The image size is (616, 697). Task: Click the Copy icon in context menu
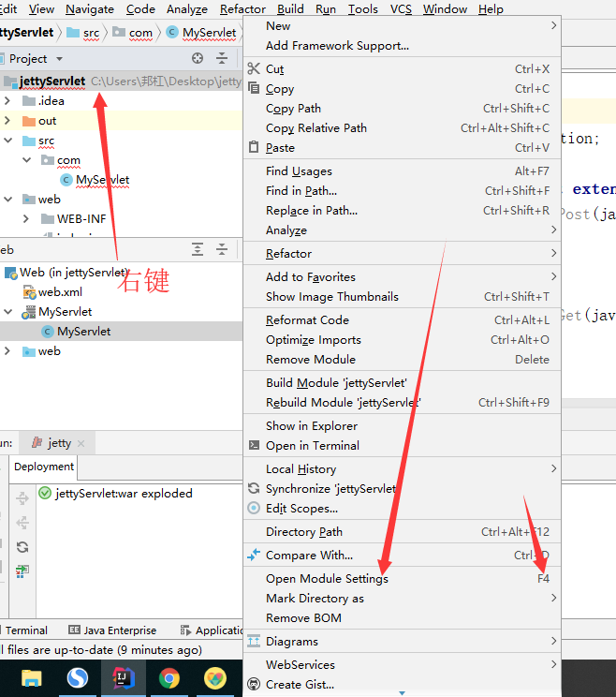click(x=254, y=88)
